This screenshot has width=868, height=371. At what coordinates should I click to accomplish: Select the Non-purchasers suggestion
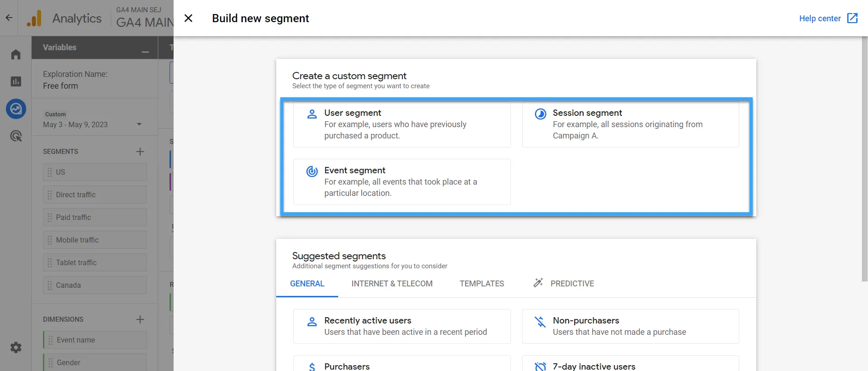pyautogui.click(x=631, y=326)
